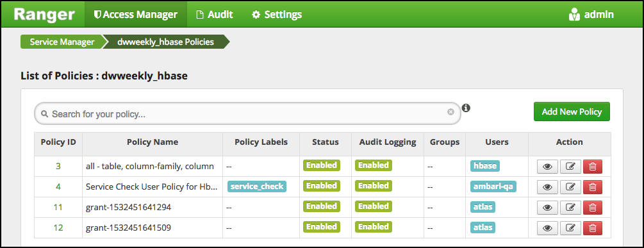644x248 pixels.
Task: Click the admin user avatar icon
Action: pyautogui.click(x=574, y=15)
